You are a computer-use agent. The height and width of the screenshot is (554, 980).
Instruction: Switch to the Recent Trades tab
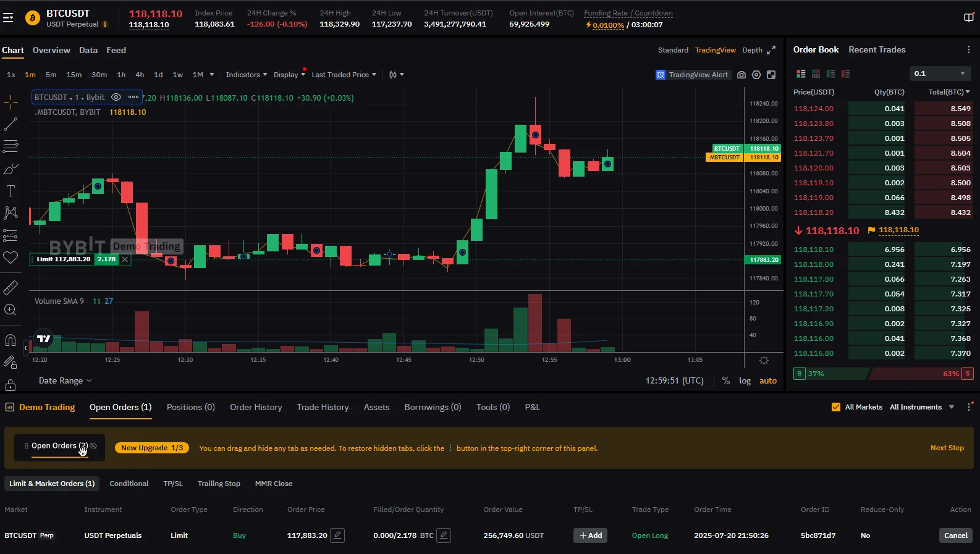click(x=877, y=49)
